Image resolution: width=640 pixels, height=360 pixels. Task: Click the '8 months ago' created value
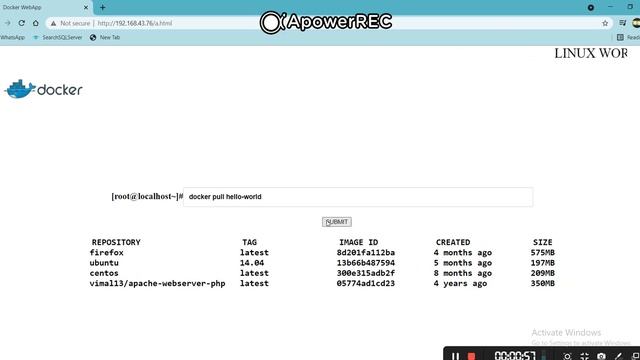[463, 273]
